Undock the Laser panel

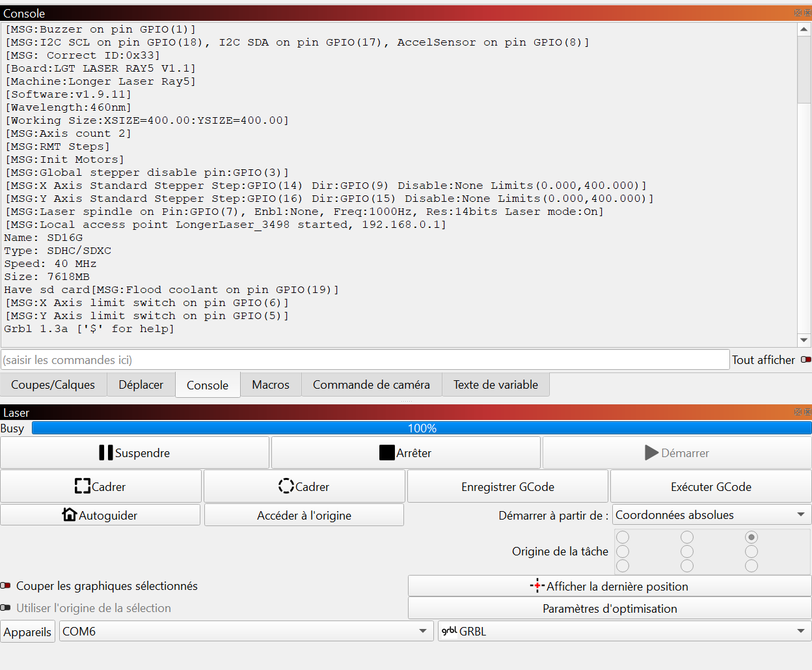798,412
